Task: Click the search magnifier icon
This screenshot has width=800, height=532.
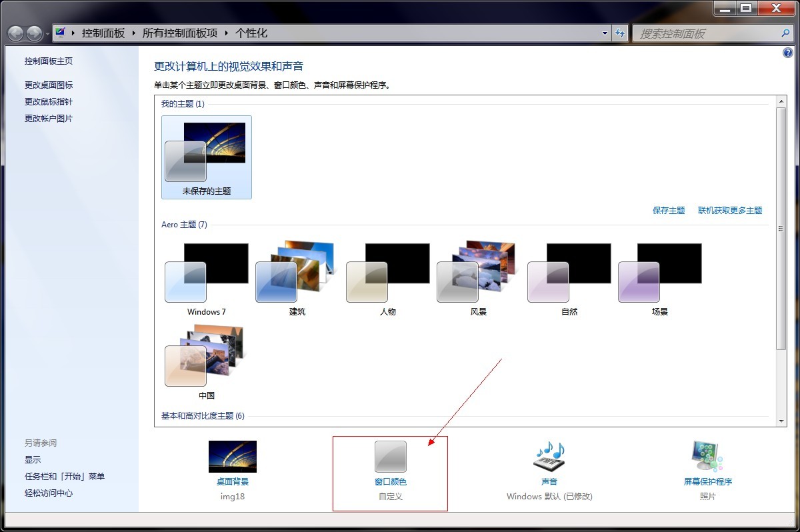Action: point(785,33)
